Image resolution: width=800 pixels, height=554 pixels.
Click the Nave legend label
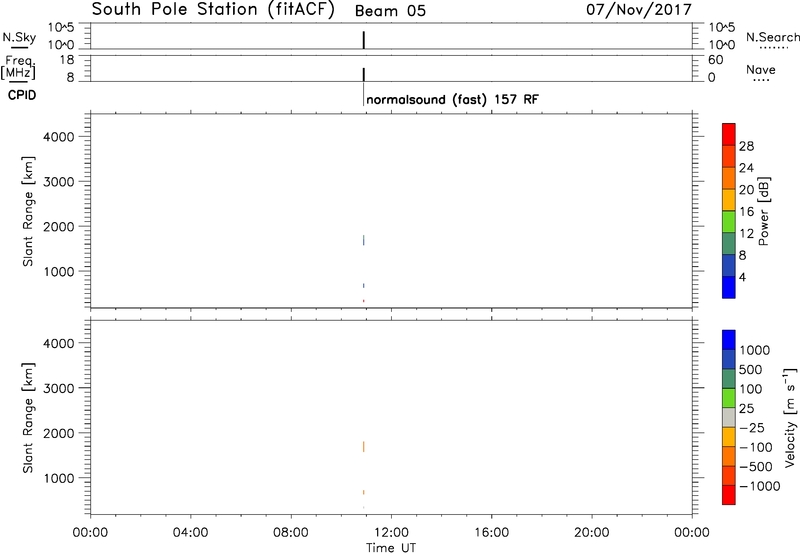pyautogui.click(x=761, y=69)
